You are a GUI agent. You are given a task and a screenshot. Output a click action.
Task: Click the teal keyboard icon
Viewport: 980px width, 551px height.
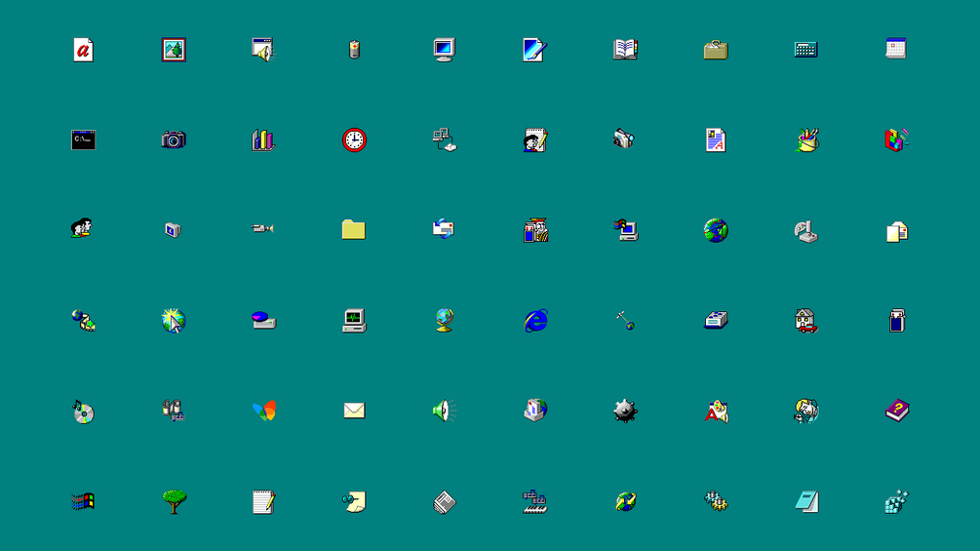pyautogui.click(x=805, y=50)
